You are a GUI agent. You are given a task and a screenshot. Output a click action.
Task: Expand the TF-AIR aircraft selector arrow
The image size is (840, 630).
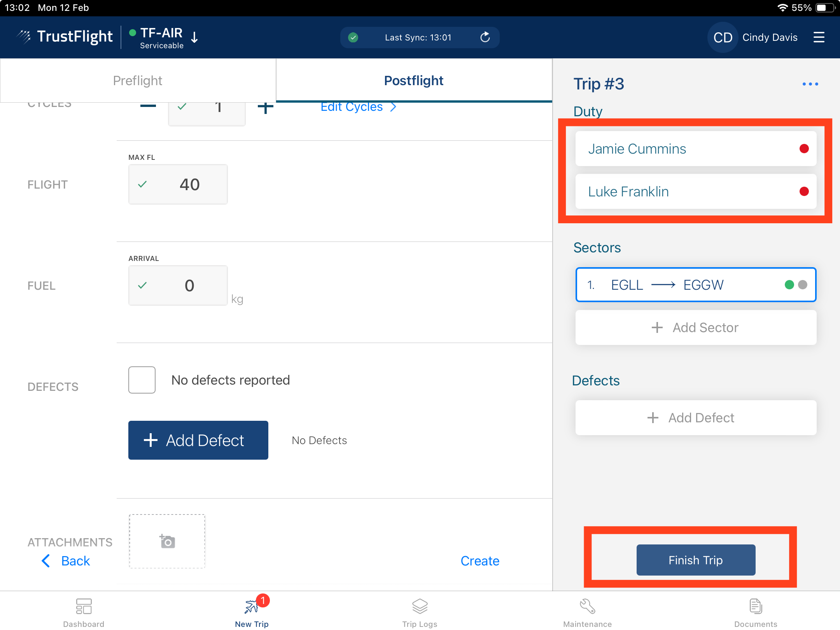coord(195,37)
